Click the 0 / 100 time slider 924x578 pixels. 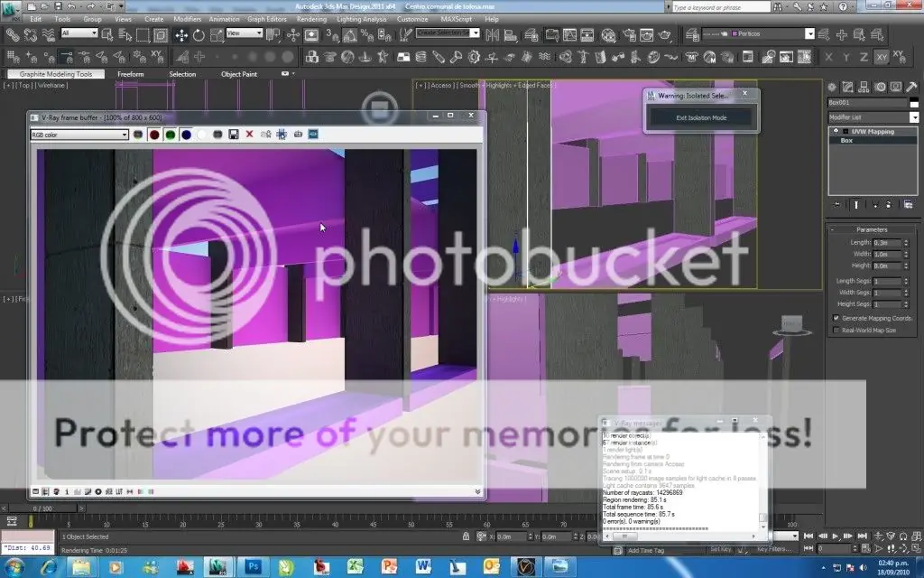click(x=42, y=508)
